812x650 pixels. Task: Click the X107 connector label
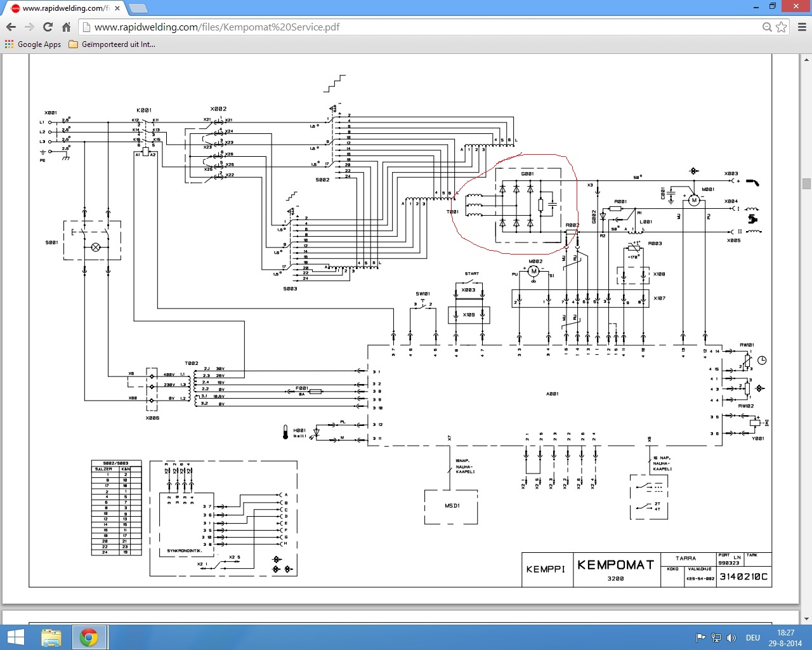tap(660, 298)
